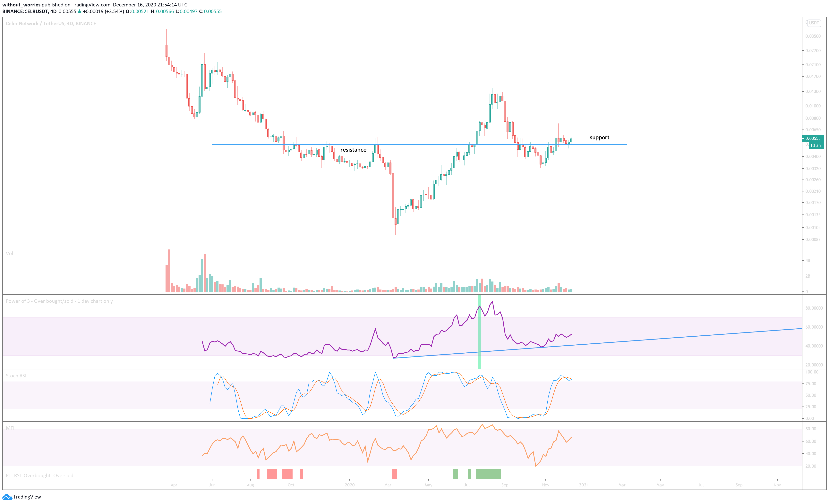Viewport: 829px width, 504px height.
Task: Click the 25.00 Stoch RSI axis label
Action: pos(811,407)
